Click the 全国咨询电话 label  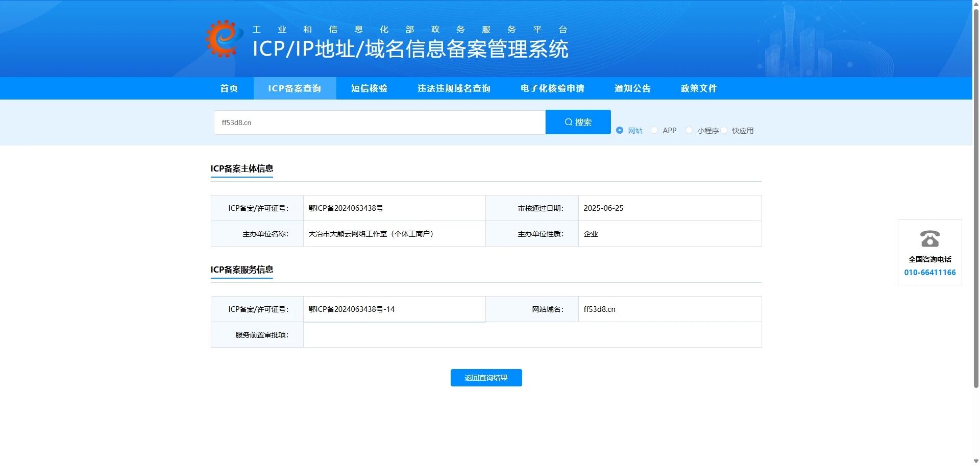[x=929, y=259]
